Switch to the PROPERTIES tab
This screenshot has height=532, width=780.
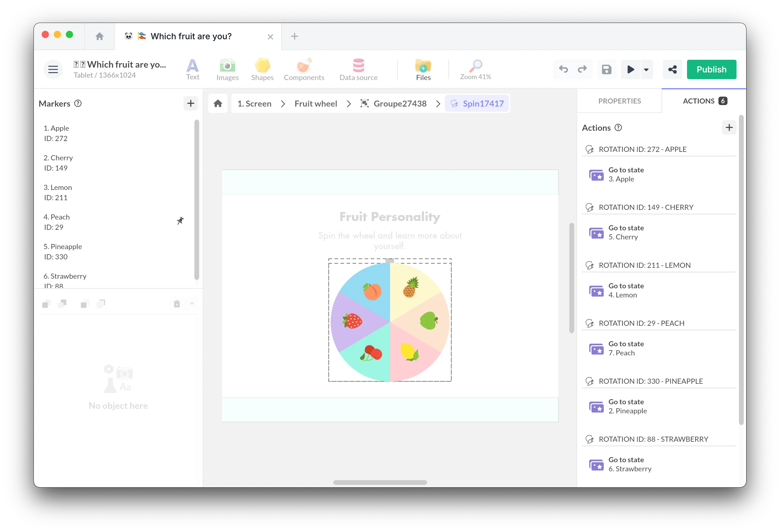click(x=619, y=101)
